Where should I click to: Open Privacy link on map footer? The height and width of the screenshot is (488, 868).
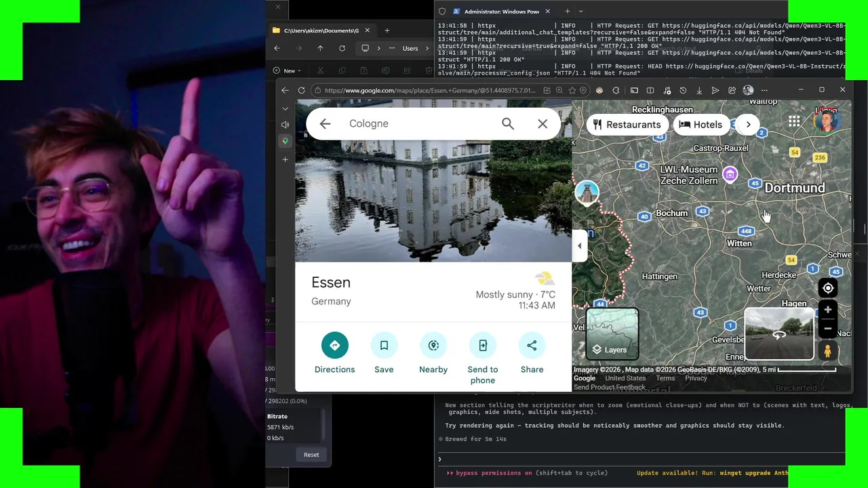tap(696, 378)
